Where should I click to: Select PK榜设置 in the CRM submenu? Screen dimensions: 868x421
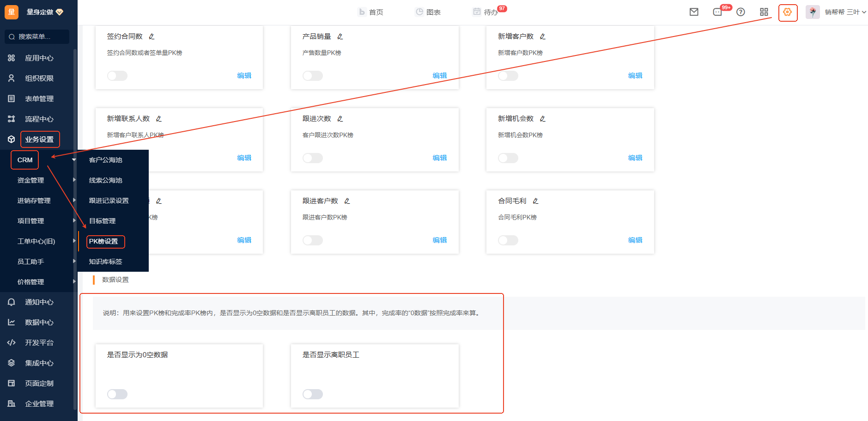103,241
